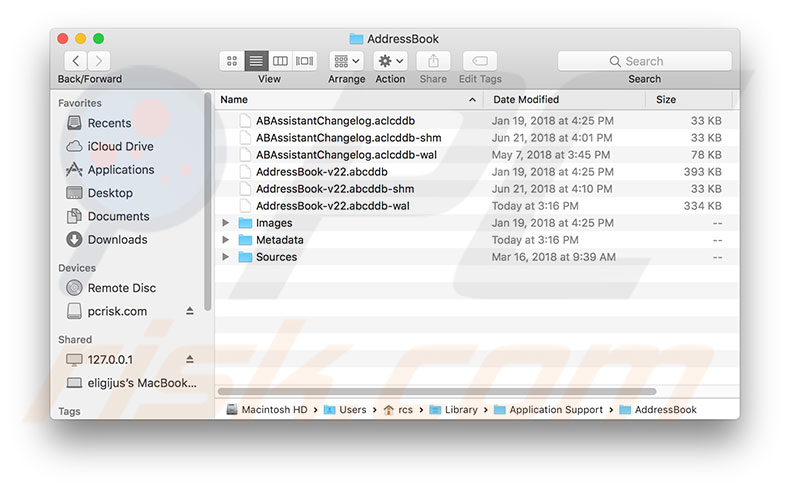
Task: Open the Arrange dropdown
Action: [347, 61]
